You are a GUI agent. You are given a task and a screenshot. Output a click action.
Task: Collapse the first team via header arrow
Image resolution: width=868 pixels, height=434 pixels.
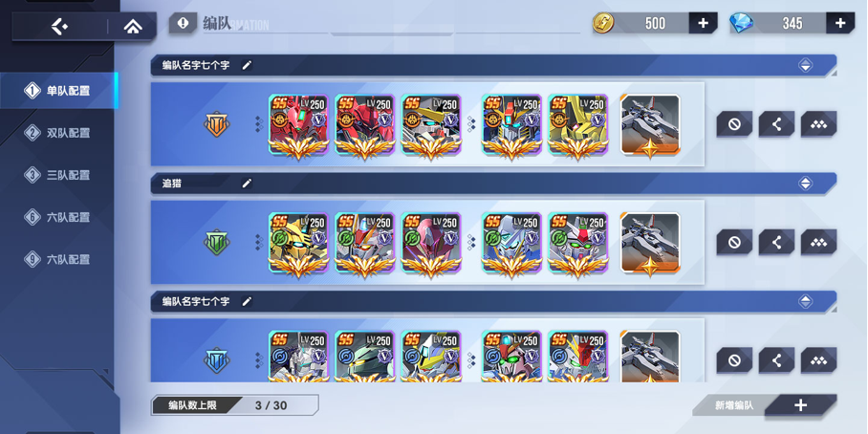(x=806, y=65)
